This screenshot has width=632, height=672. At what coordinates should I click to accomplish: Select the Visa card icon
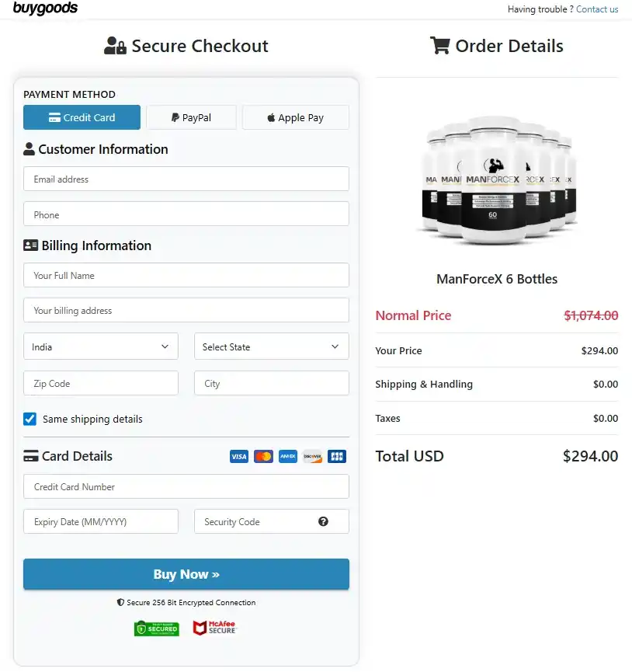[239, 456]
